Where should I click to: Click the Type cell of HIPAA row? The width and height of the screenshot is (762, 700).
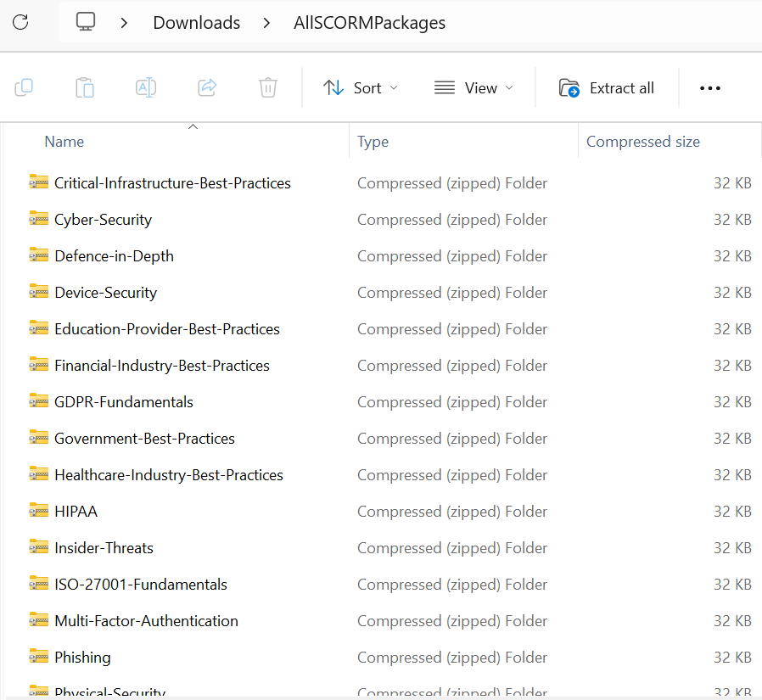452,511
